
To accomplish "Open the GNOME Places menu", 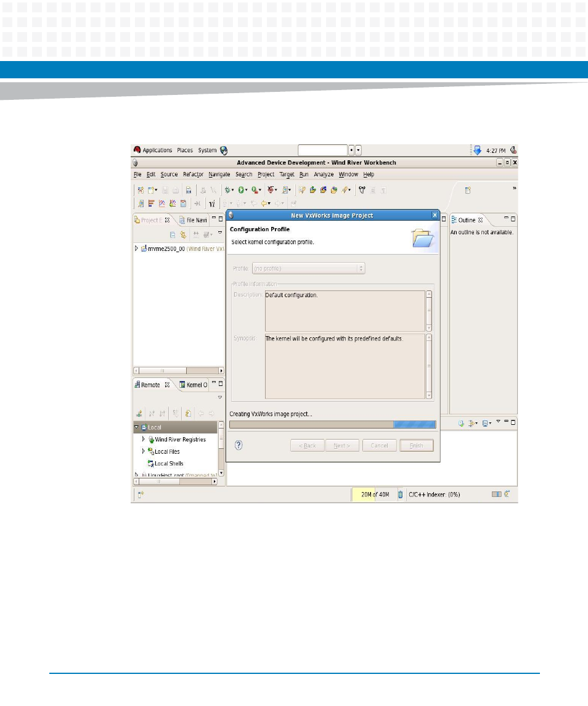I will coord(184,150).
